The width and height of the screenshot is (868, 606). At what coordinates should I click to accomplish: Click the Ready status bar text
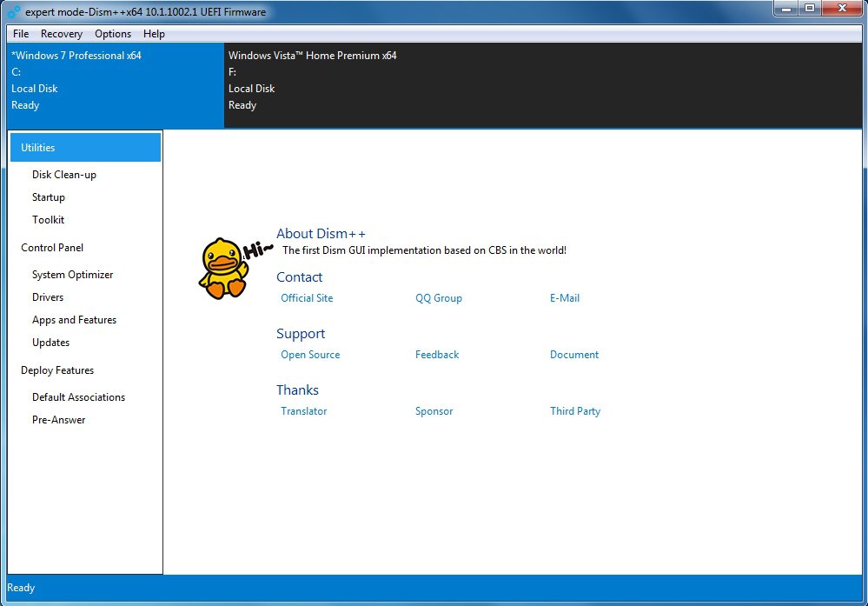(21, 588)
